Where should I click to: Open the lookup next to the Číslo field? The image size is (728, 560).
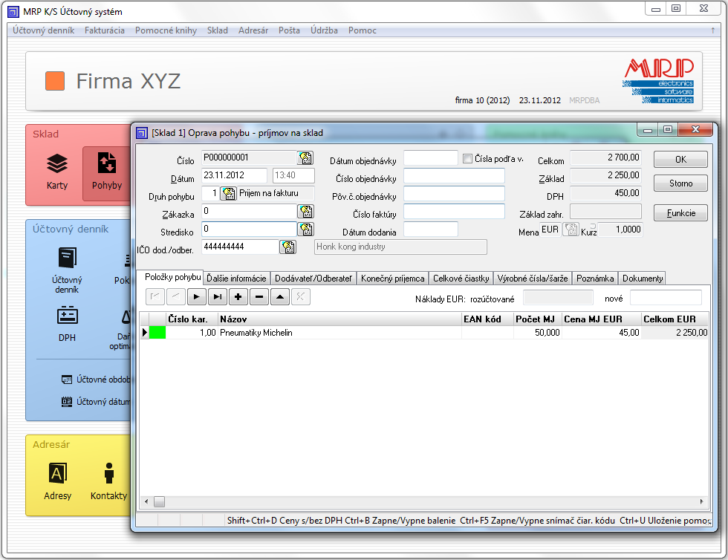[x=305, y=157]
